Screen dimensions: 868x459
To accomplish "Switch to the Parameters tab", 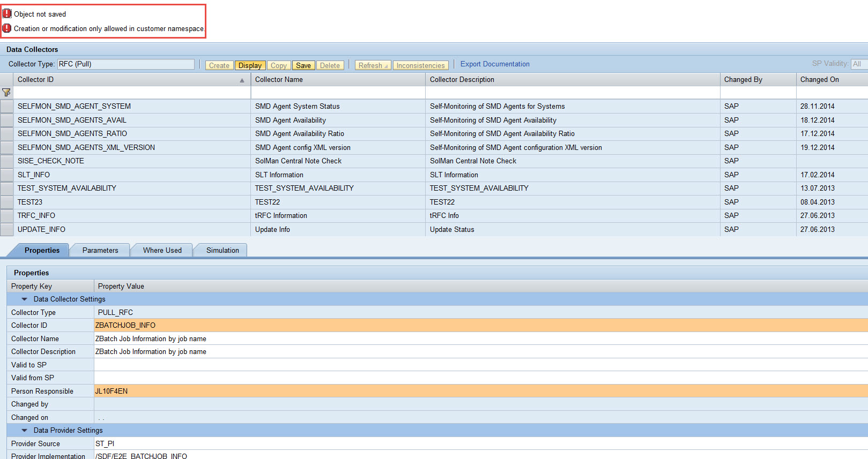I will (x=100, y=250).
